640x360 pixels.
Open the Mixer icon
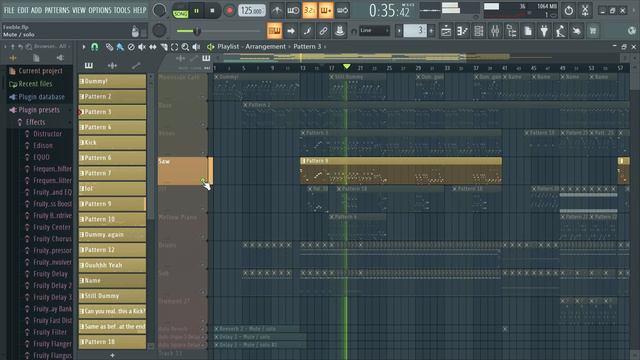(495, 31)
